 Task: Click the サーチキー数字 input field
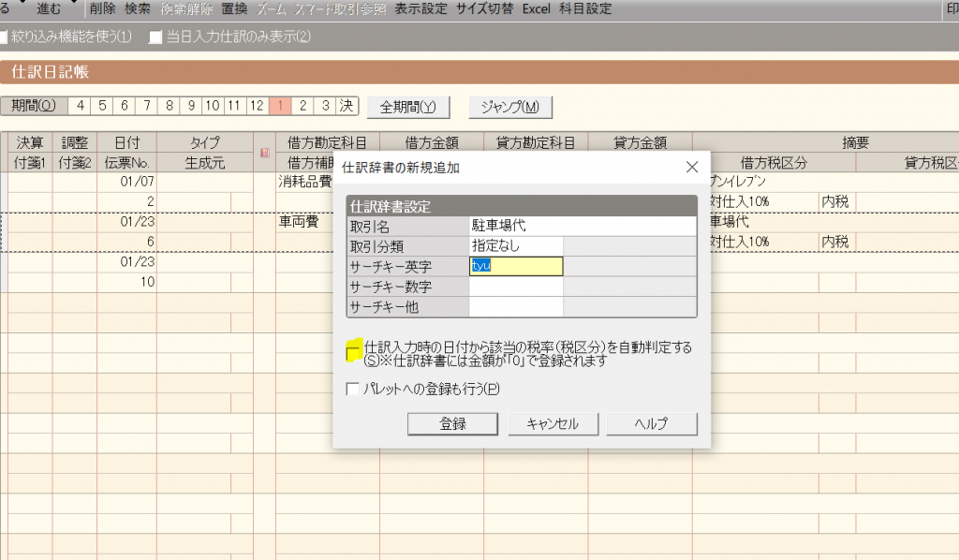516,287
